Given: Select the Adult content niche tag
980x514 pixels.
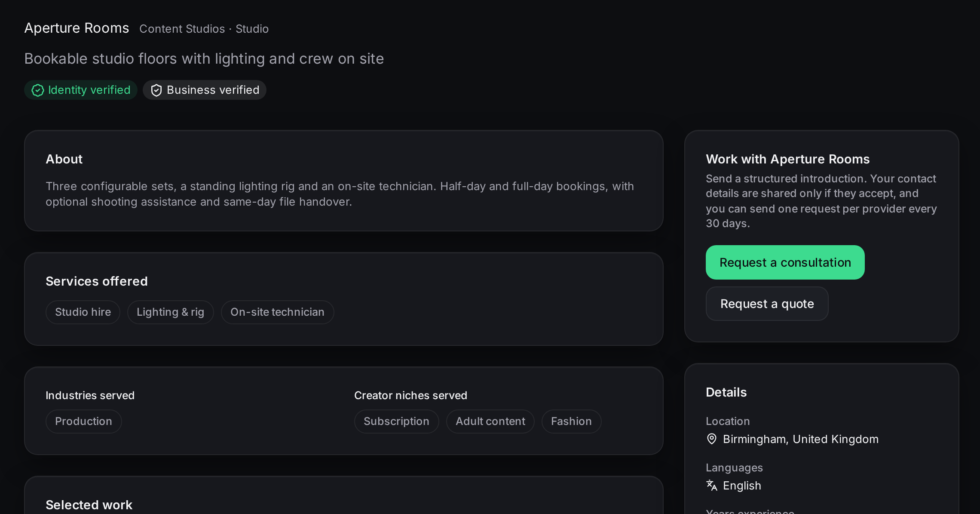Looking at the screenshot, I should (x=490, y=422).
